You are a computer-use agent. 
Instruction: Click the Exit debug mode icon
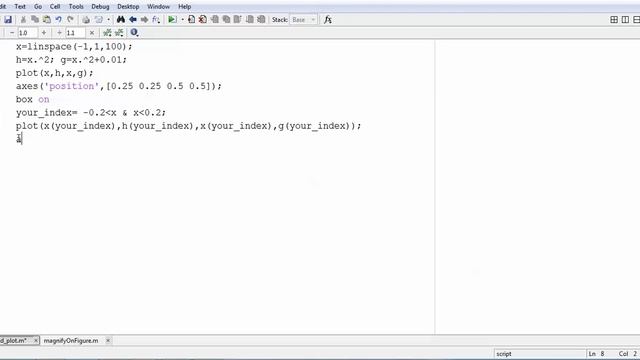pyautogui.click(x=261, y=20)
